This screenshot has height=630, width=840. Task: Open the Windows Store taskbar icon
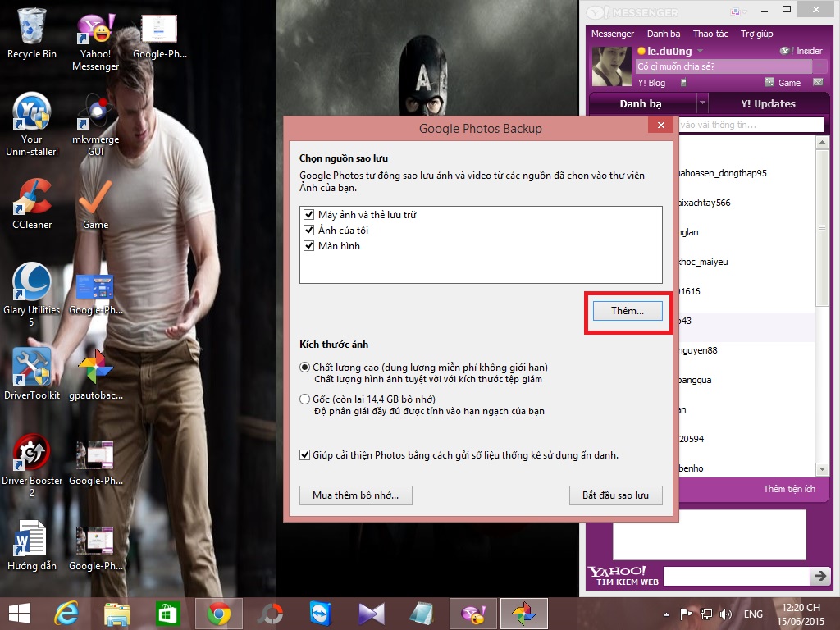[x=167, y=614]
